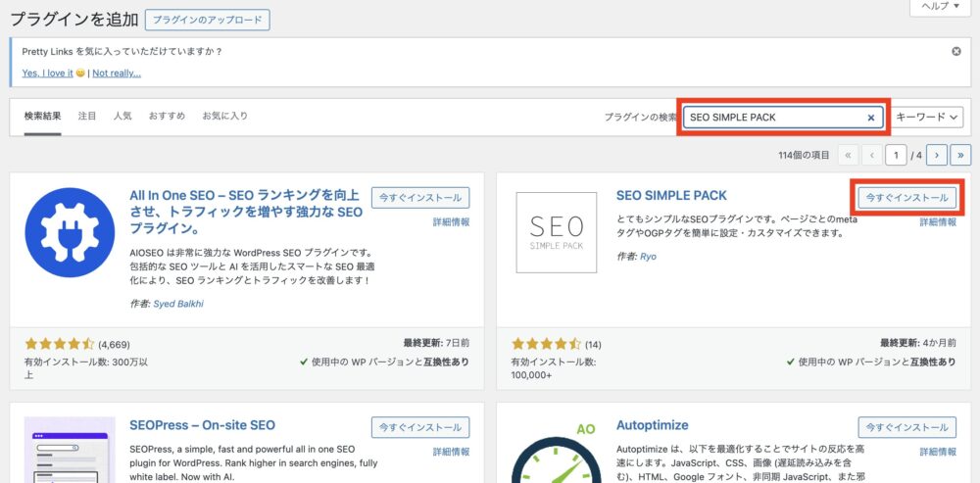The height and width of the screenshot is (483, 980).
Task: Install the All In One SEO plugin
Action: (420, 198)
